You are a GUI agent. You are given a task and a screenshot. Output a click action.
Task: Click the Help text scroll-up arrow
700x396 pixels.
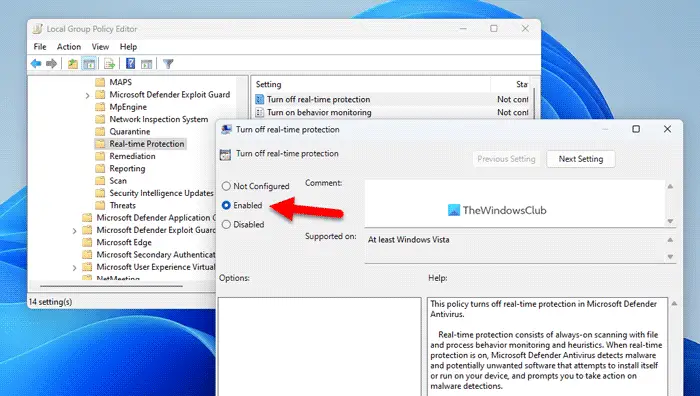[x=674, y=304]
